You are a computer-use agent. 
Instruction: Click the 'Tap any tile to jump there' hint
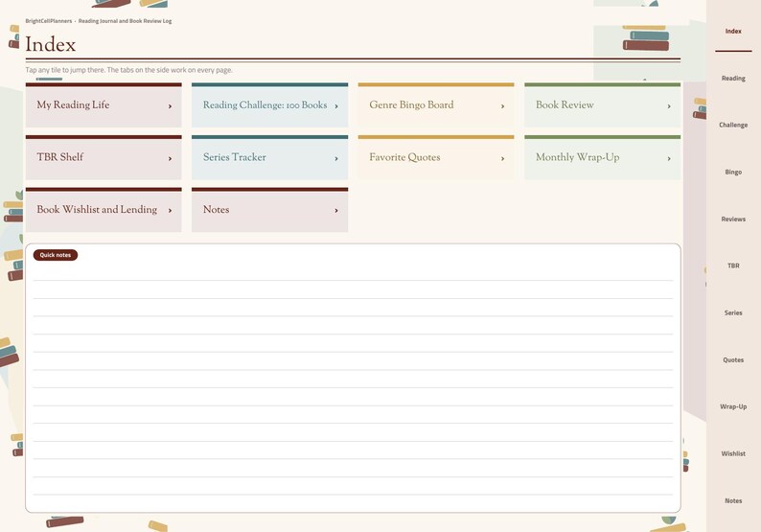point(128,70)
